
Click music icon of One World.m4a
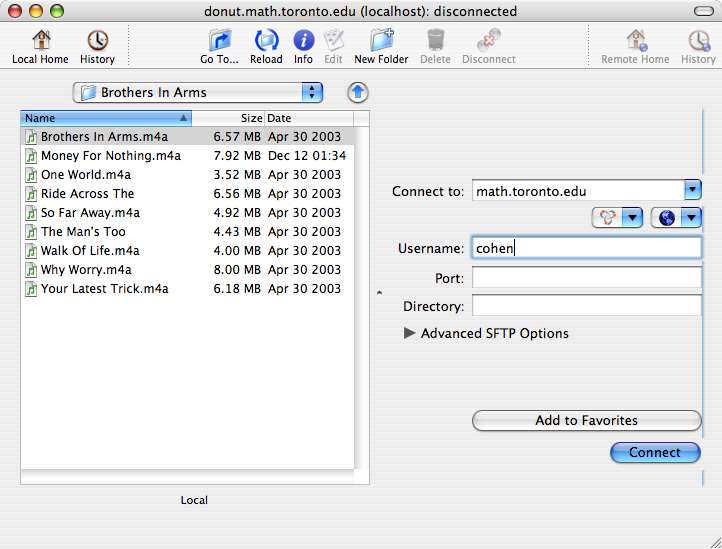31,175
